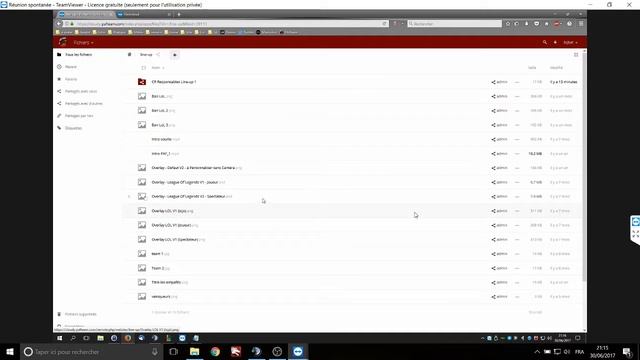
Task: Open the Overlay LOL V1 (Spectateur) file
Action: click(178, 240)
